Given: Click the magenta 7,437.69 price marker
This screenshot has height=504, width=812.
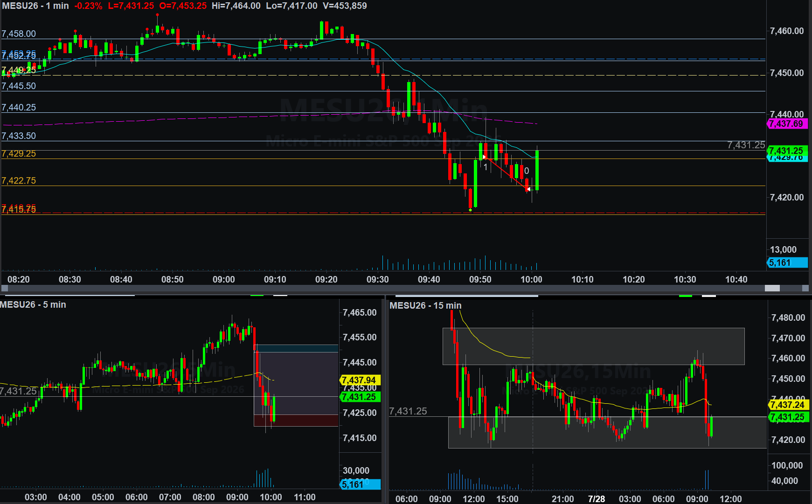Looking at the screenshot, I should 787,124.
